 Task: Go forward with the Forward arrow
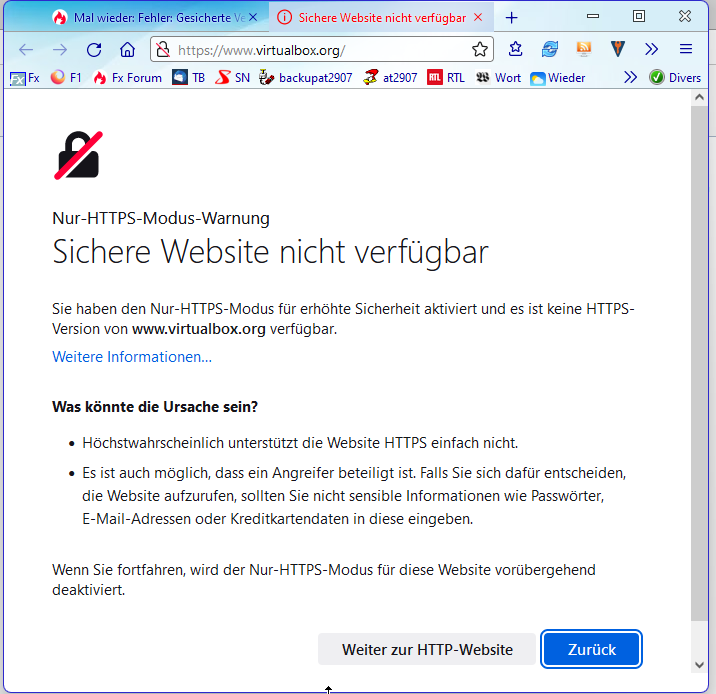(59, 49)
